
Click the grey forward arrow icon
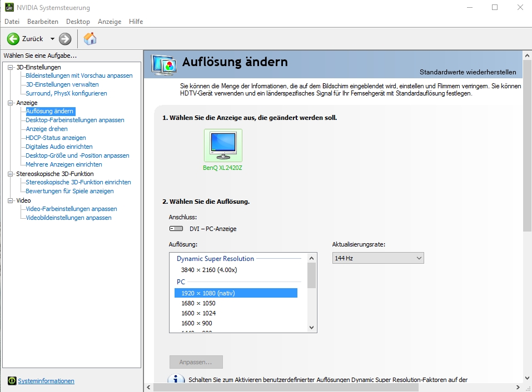click(x=65, y=39)
